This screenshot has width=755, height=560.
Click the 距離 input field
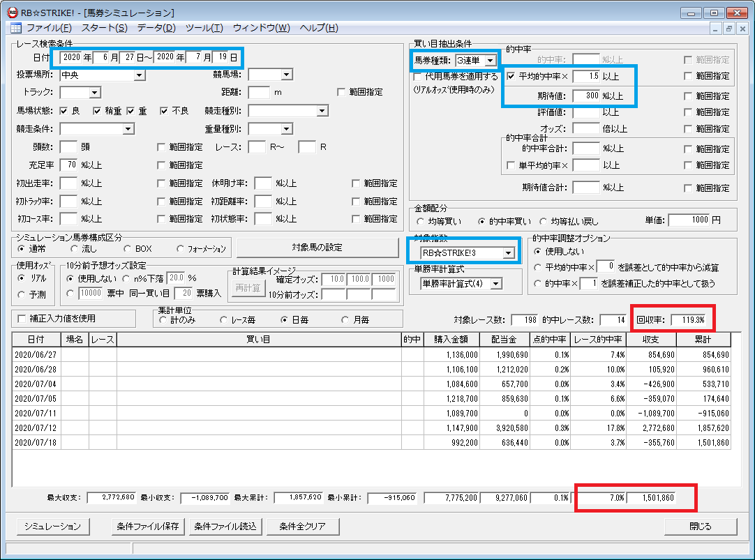click(x=259, y=92)
